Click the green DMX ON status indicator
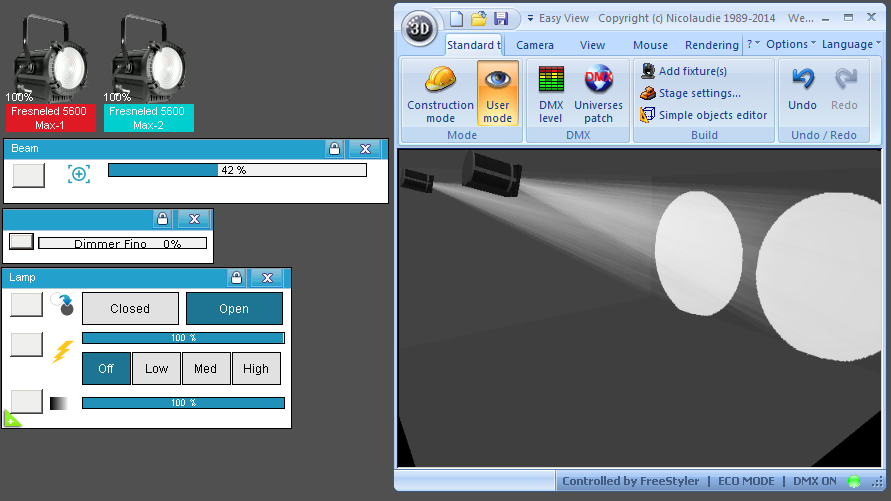Image resolution: width=891 pixels, height=501 pixels. pyautogui.click(x=853, y=481)
